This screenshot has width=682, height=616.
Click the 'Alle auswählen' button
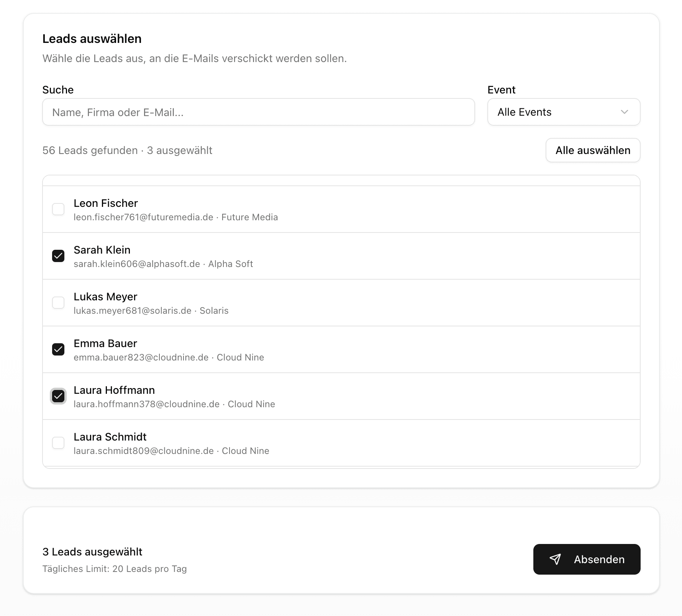[593, 150]
